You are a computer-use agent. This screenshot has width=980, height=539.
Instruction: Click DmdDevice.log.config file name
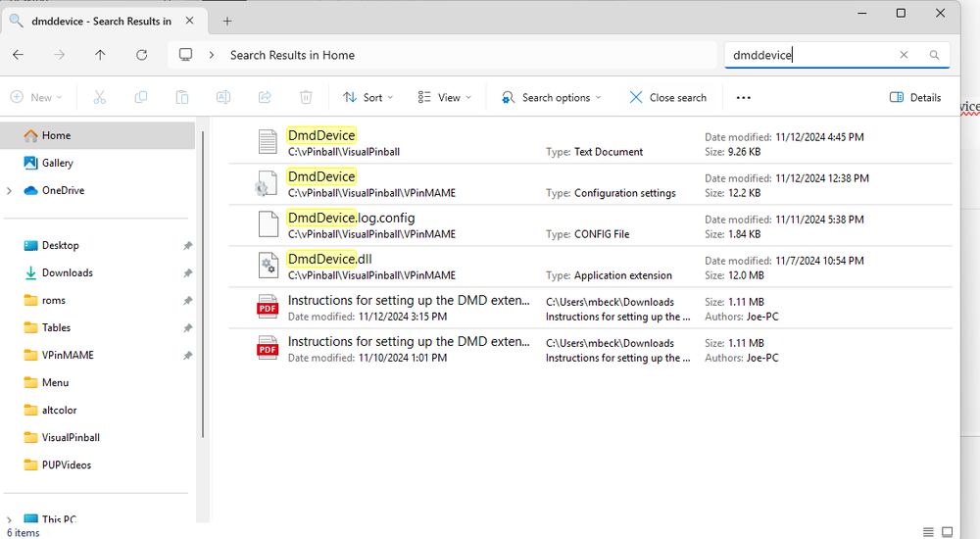tap(351, 219)
